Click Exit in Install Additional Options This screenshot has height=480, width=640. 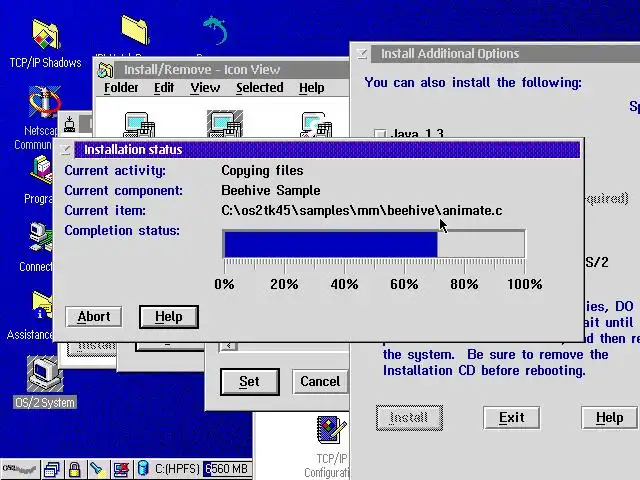(x=511, y=418)
